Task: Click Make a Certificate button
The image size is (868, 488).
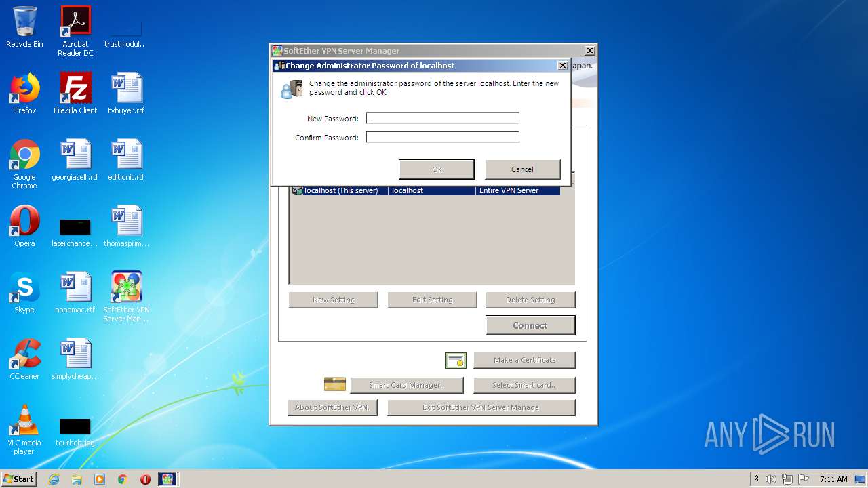Action: click(x=524, y=360)
